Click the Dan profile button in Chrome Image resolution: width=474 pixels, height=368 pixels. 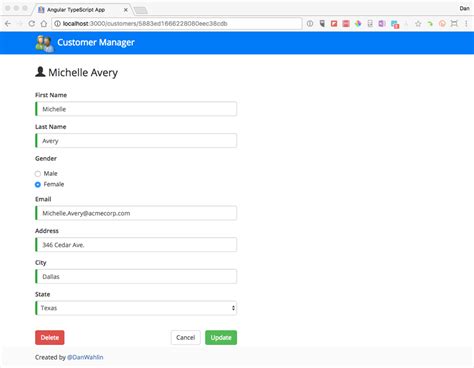464,8
